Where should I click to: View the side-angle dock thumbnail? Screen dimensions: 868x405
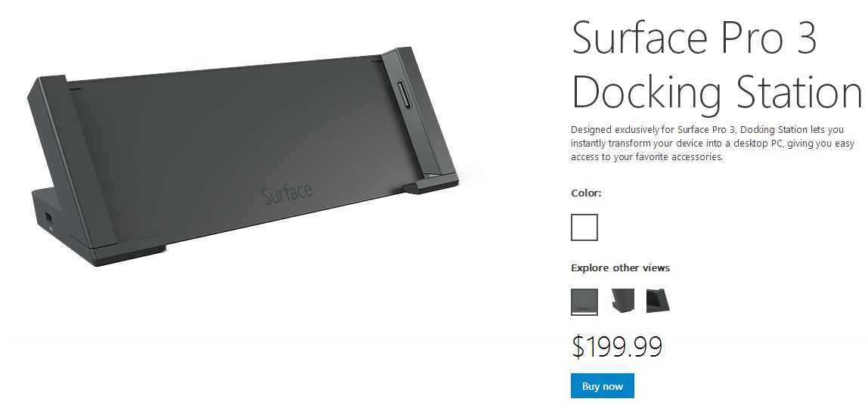pos(622,301)
